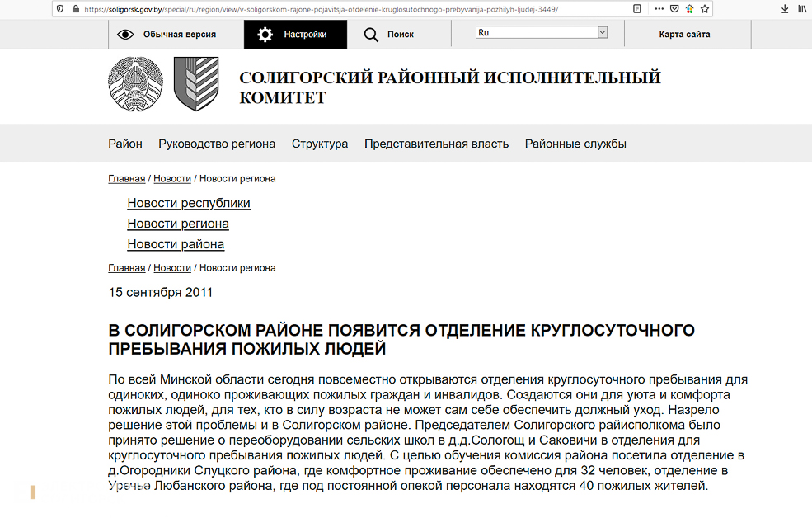Open Firefox library icon
812x518 pixels.
(801, 9)
